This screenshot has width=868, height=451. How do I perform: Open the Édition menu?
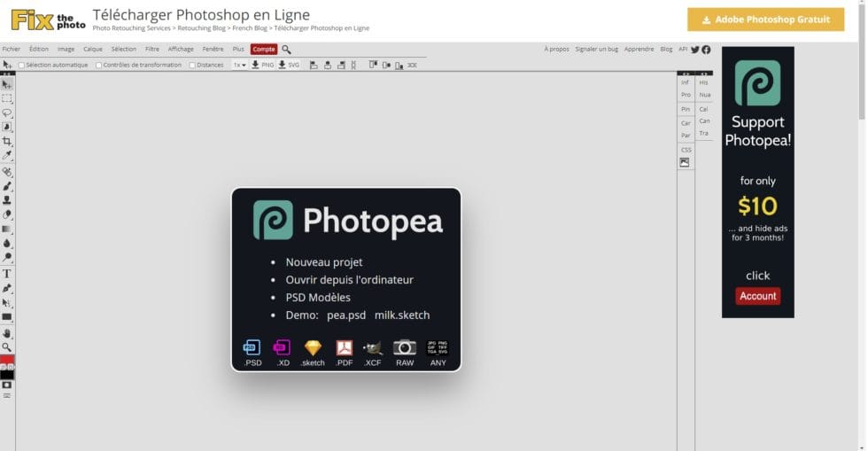(39, 50)
